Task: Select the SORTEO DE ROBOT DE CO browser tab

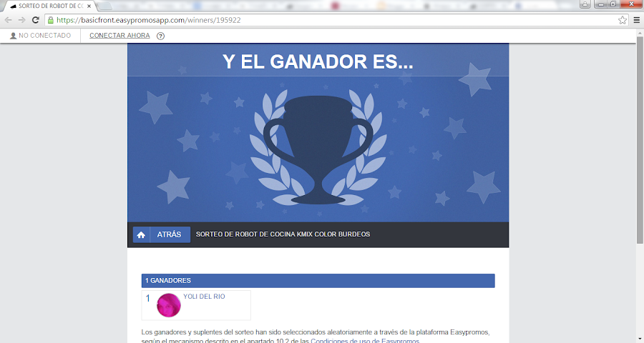Action: [50, 6]
